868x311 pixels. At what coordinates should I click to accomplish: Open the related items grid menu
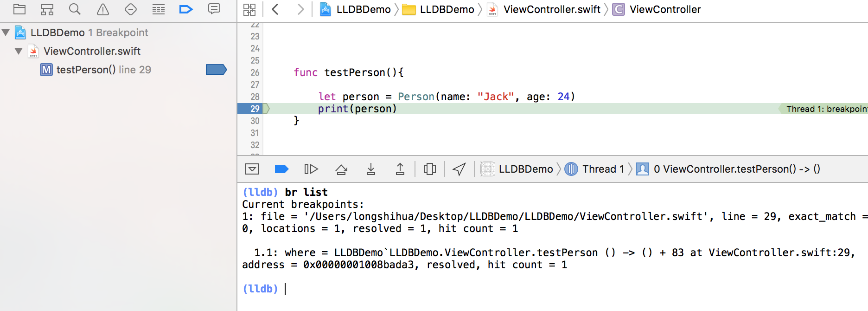coord(249,9)
